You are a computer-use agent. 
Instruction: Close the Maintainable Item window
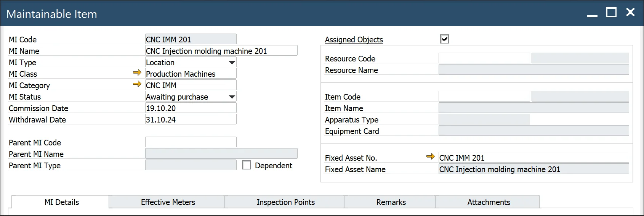pos(630,13)
